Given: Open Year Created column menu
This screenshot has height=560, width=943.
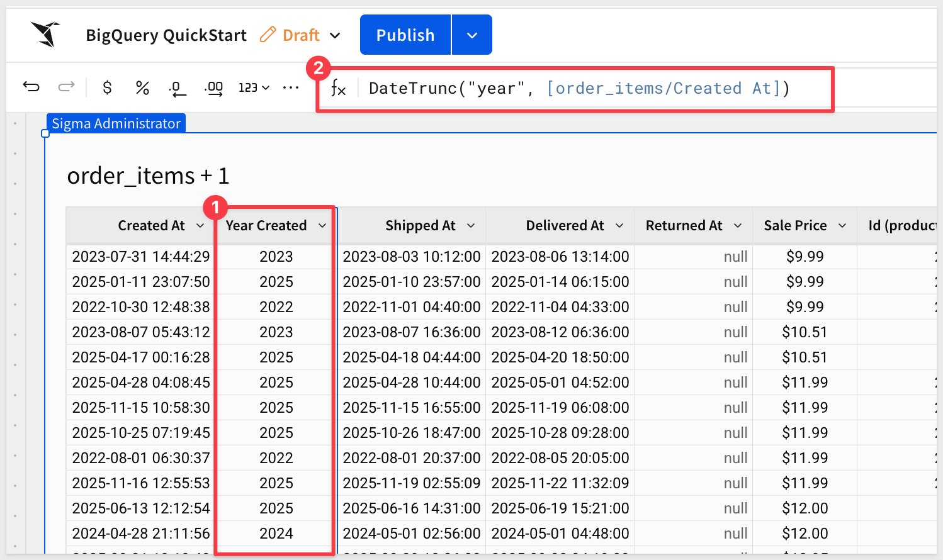Looking at the screenshot, I should click(x=322, y=226).
